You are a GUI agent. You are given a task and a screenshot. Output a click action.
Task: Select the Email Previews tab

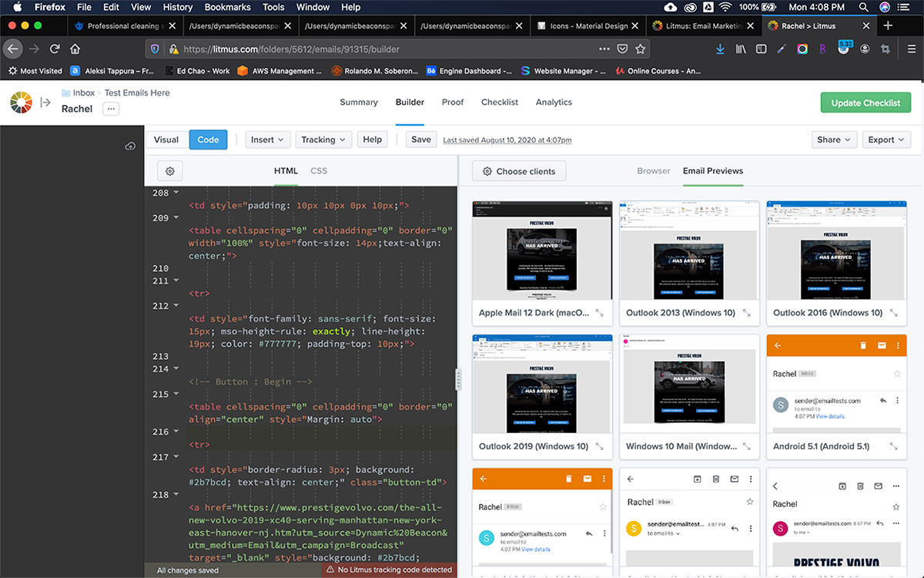713,171
